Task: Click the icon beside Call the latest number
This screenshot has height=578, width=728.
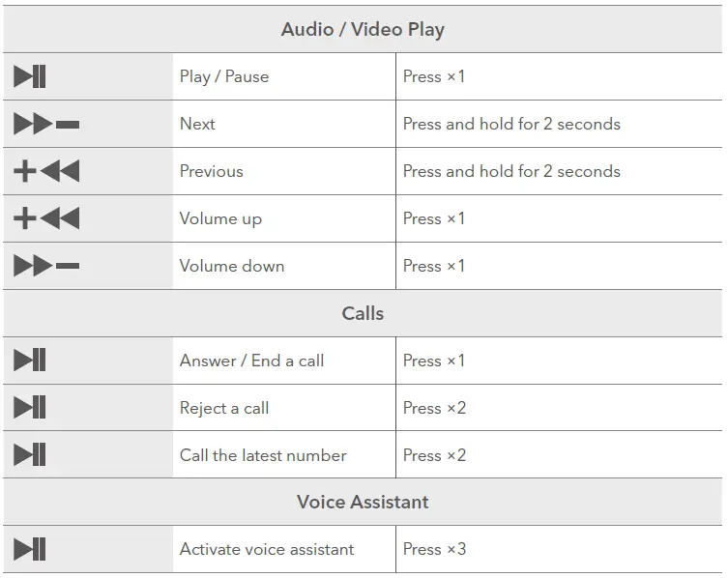Action: pyautogui.click(x=30, y=455)
